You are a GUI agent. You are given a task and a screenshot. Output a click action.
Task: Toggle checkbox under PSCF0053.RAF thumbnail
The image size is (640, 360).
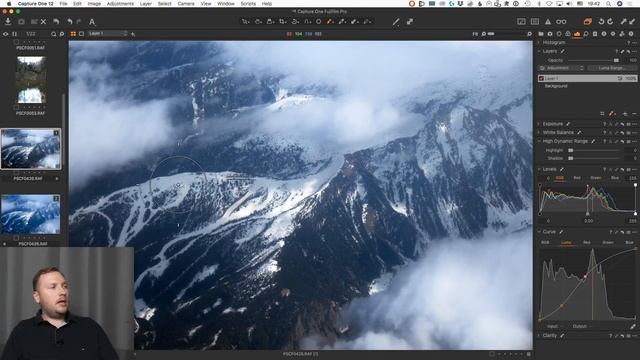(16, 107)
